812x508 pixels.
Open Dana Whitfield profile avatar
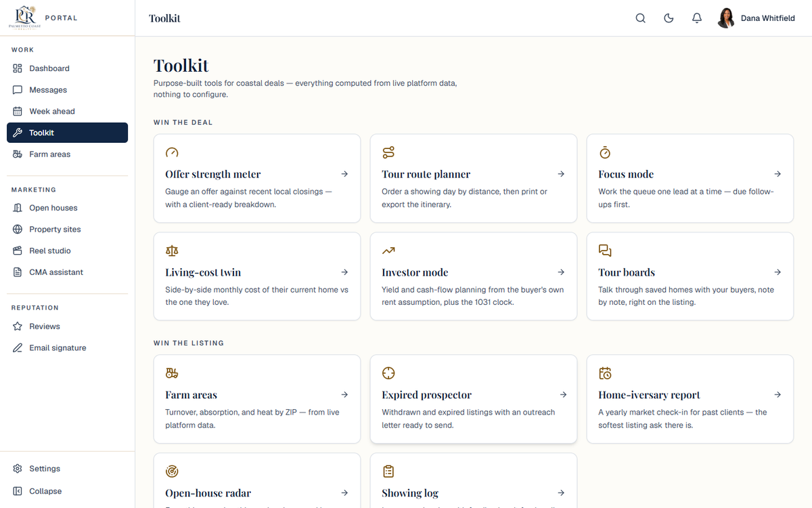click(726, 18)
